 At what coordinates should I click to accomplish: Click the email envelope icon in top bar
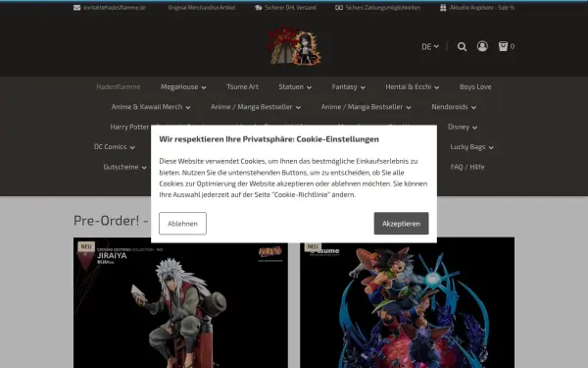[76, 8]
